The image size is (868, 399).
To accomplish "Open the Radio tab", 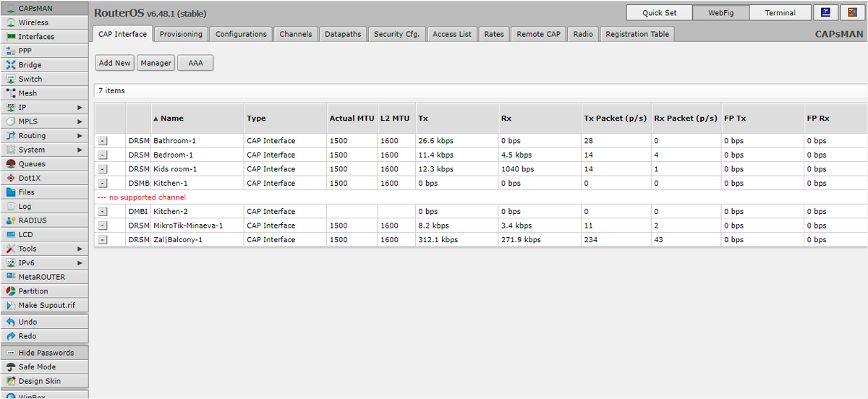I will click(583, 34).
